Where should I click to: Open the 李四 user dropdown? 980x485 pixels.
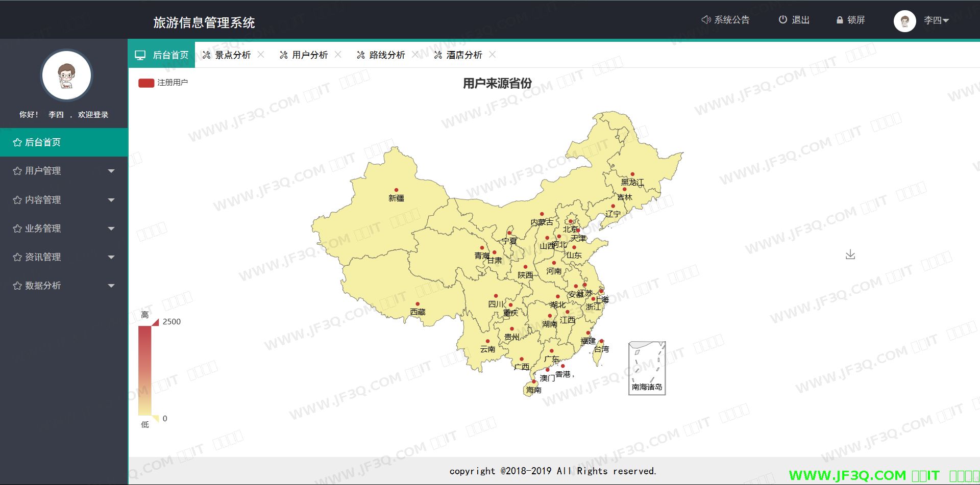tap(936, 20)
